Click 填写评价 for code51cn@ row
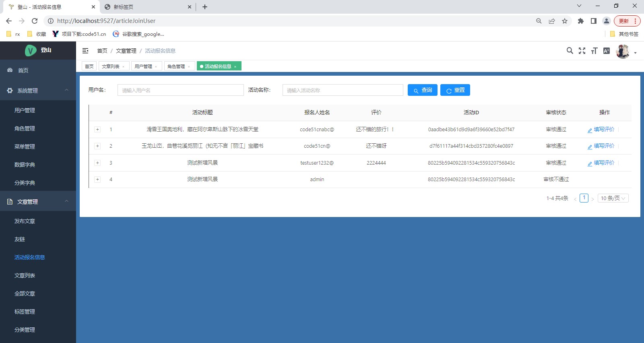The width and height of the screenshot is (644, 343). click(x=601, y=146)
